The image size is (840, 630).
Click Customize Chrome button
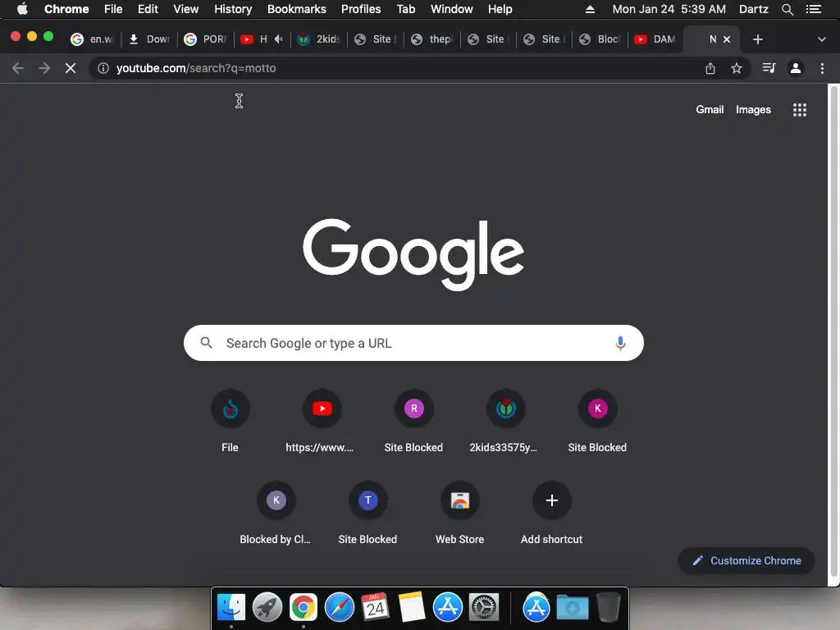746,561
